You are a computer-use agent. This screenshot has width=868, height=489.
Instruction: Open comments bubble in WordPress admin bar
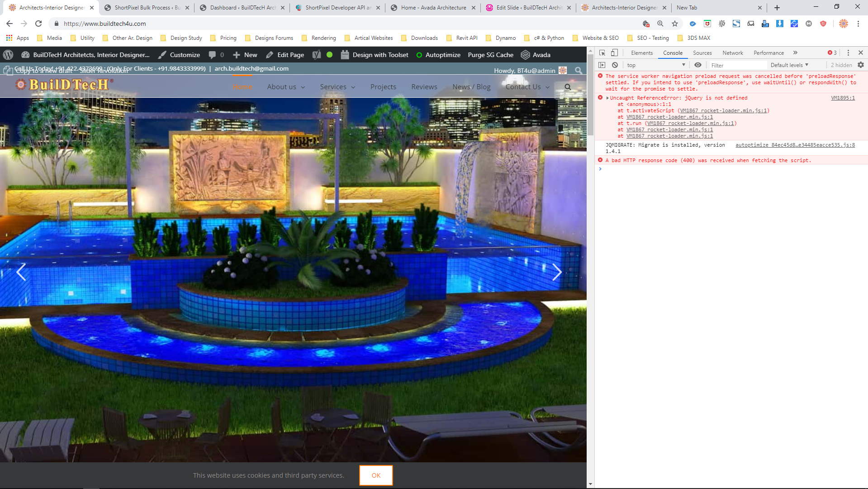pos(216,55)
